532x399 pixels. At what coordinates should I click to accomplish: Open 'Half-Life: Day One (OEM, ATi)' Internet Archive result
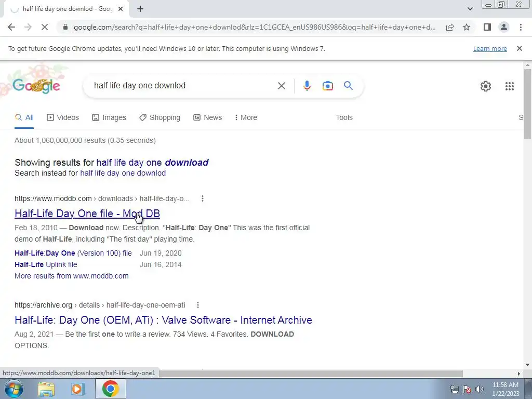click(163, 320)
